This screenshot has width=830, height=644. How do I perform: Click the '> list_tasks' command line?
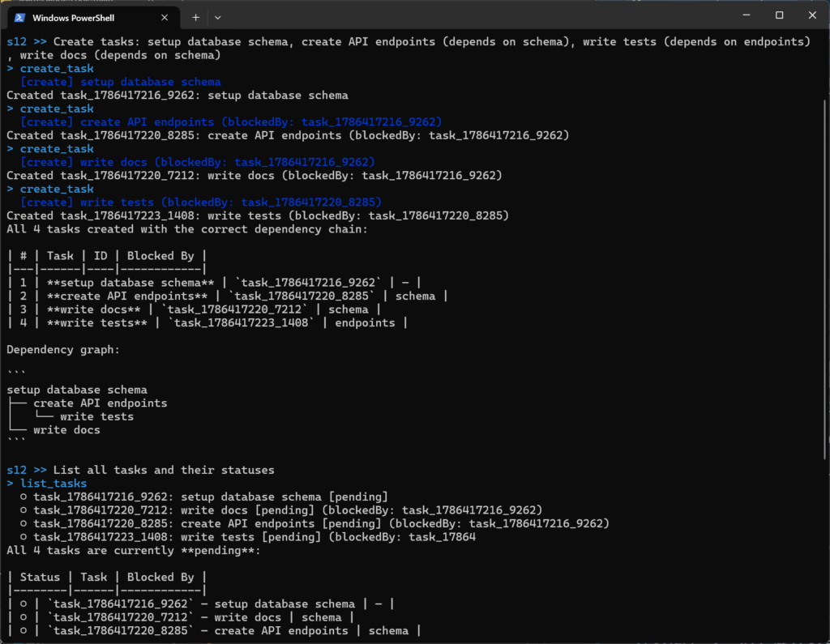[46, 484]
